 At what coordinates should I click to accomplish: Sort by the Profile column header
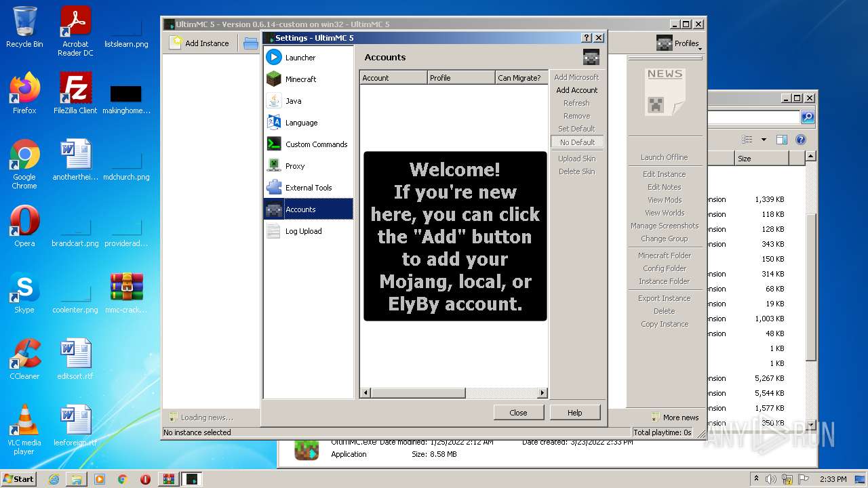pyautogui.click(x=461, y=78)
